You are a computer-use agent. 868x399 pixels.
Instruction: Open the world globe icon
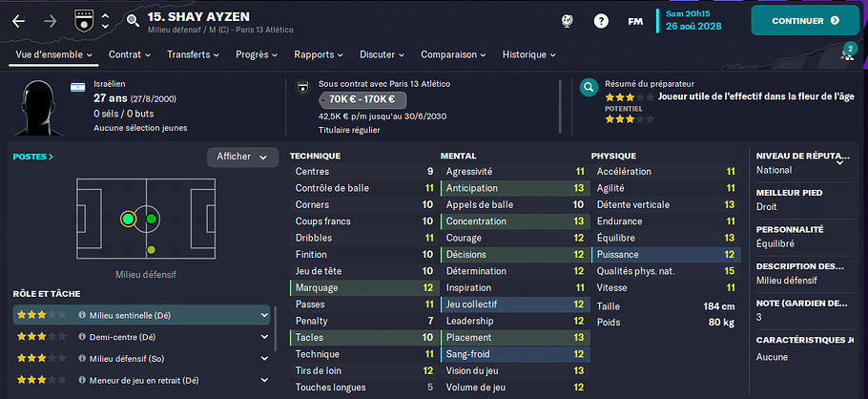(567, 20)
